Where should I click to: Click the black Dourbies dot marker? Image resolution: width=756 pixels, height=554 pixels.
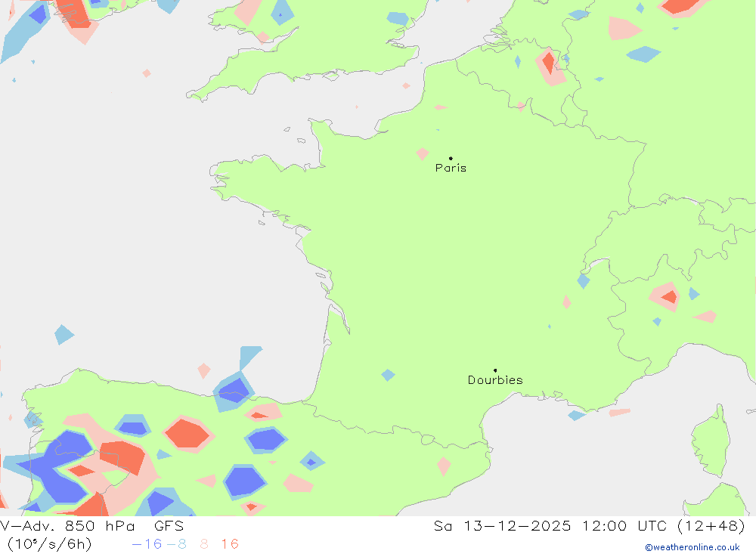tap(495, 370)
